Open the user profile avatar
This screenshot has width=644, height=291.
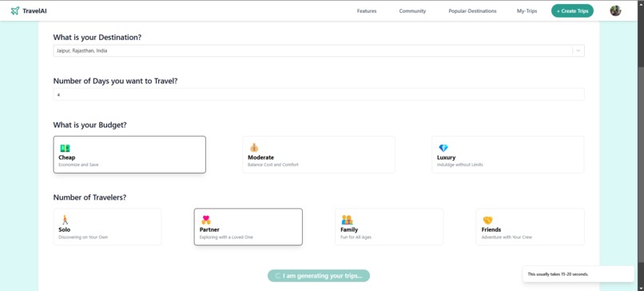(x=615, y=10)
